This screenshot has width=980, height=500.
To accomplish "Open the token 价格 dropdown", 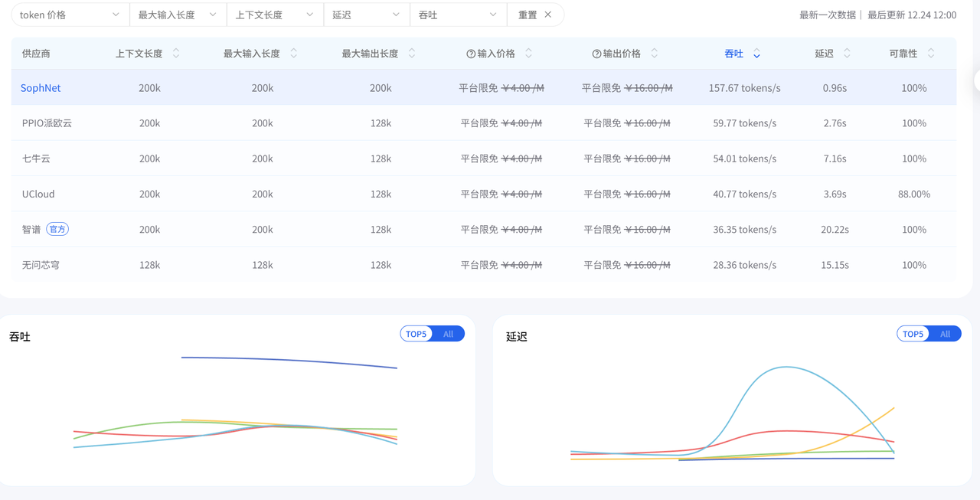I will (70, 15).
